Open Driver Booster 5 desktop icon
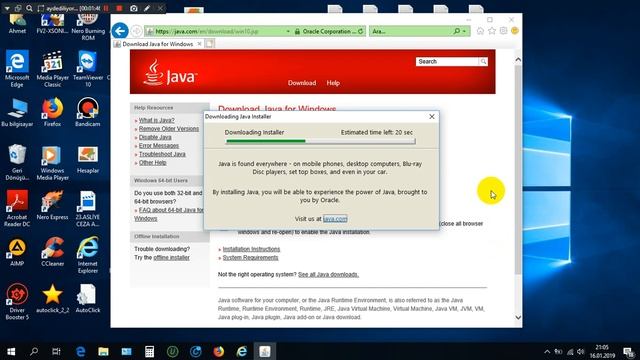 click(x=17, y=302)
